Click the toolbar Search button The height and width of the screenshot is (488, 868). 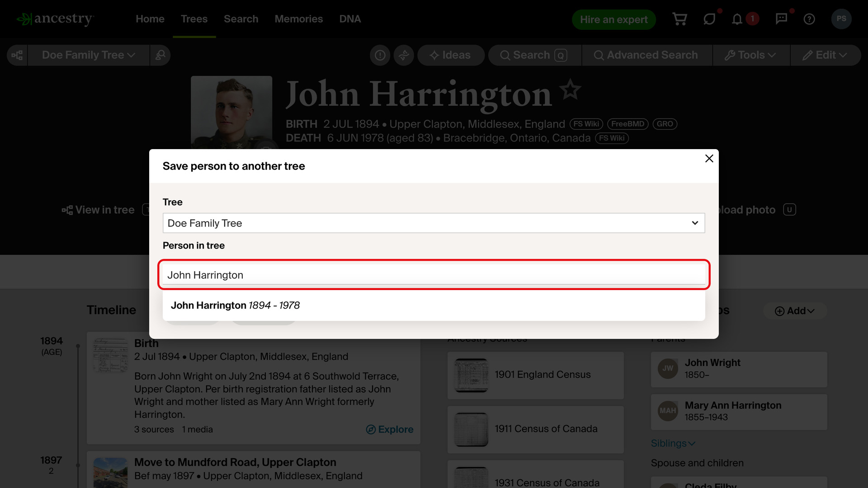pyautogui.click(x=534, y=55)
